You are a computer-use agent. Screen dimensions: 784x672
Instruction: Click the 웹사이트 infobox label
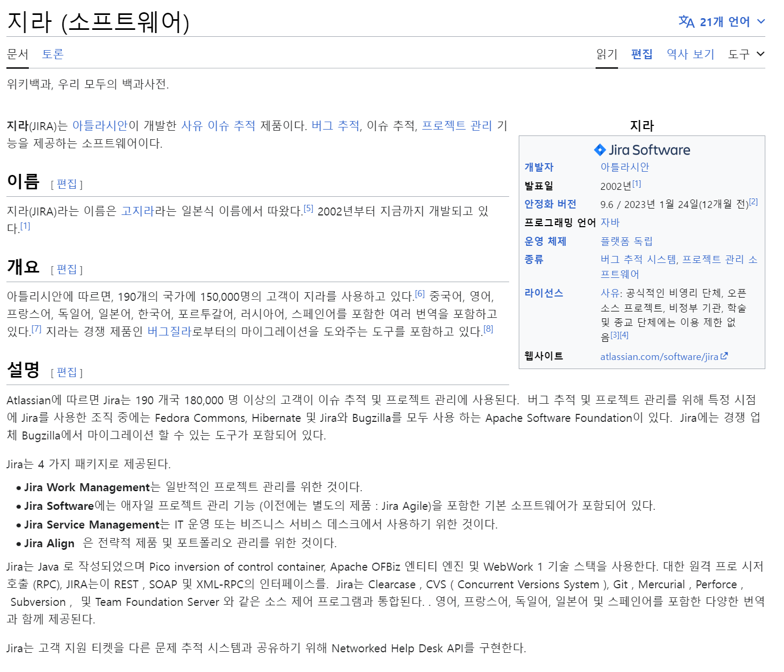pos(544,356)
